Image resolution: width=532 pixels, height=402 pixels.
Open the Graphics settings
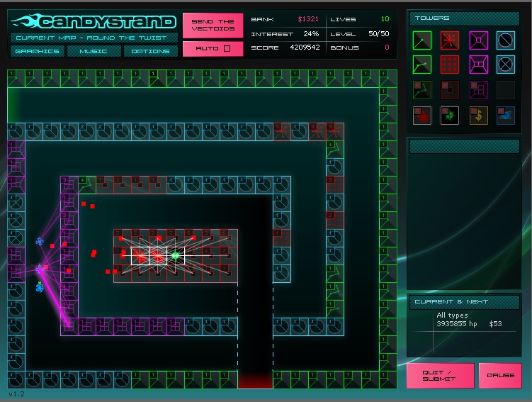(x=38, y=51)
